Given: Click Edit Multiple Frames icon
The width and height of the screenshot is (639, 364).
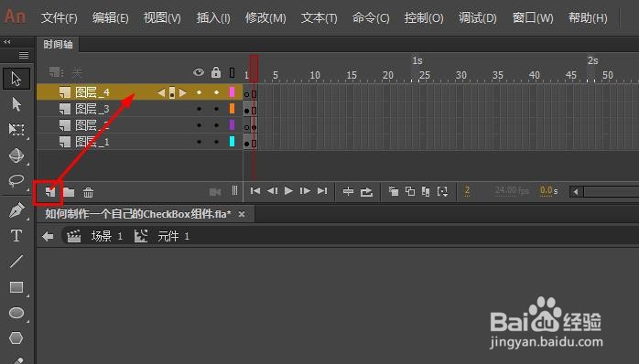Looking at the screenshot, I should 426,191.
